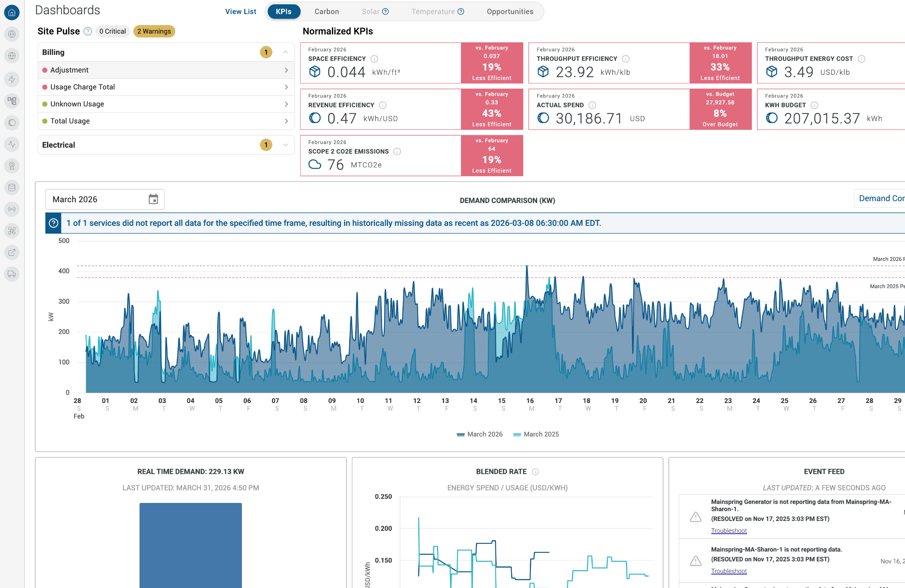Expand the Electrical section

tap(285, 145)
